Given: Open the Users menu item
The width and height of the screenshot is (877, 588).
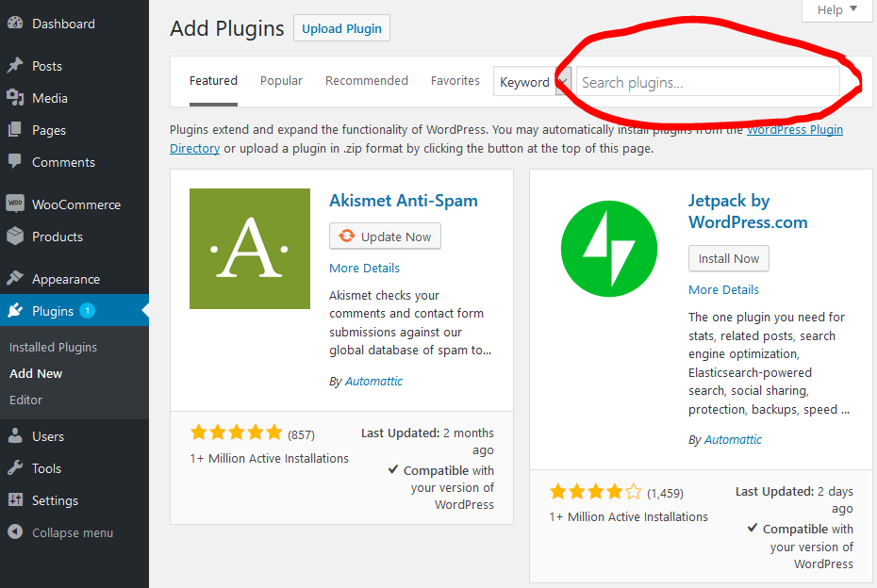Looking at the screenshot, I should click(74, 436).
